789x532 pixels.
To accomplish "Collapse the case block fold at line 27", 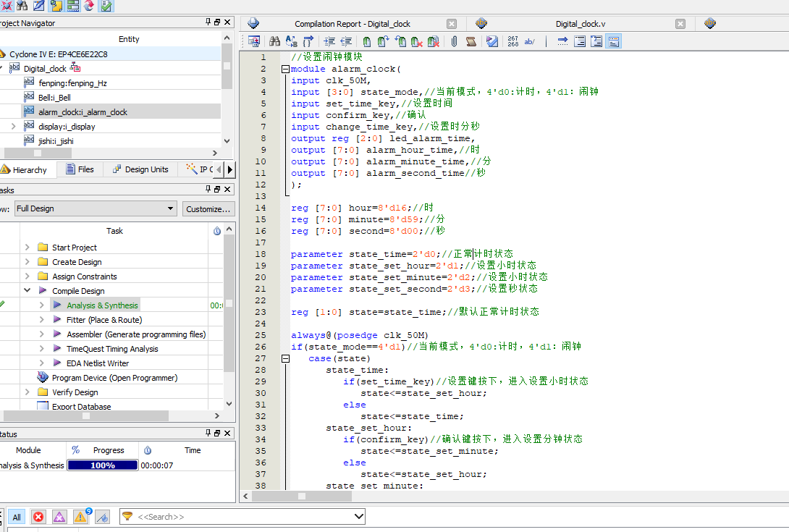I will (x=285, y=358).
